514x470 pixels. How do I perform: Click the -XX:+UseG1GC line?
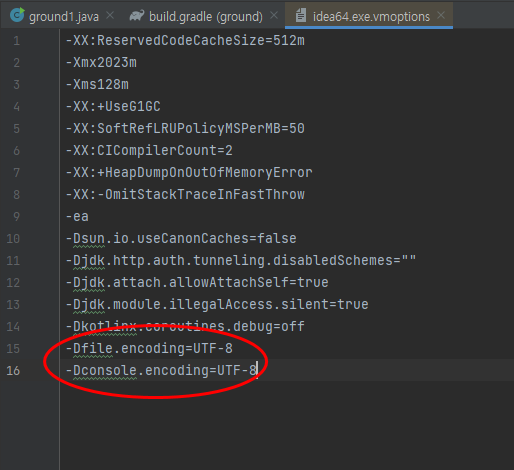point(113,107)
